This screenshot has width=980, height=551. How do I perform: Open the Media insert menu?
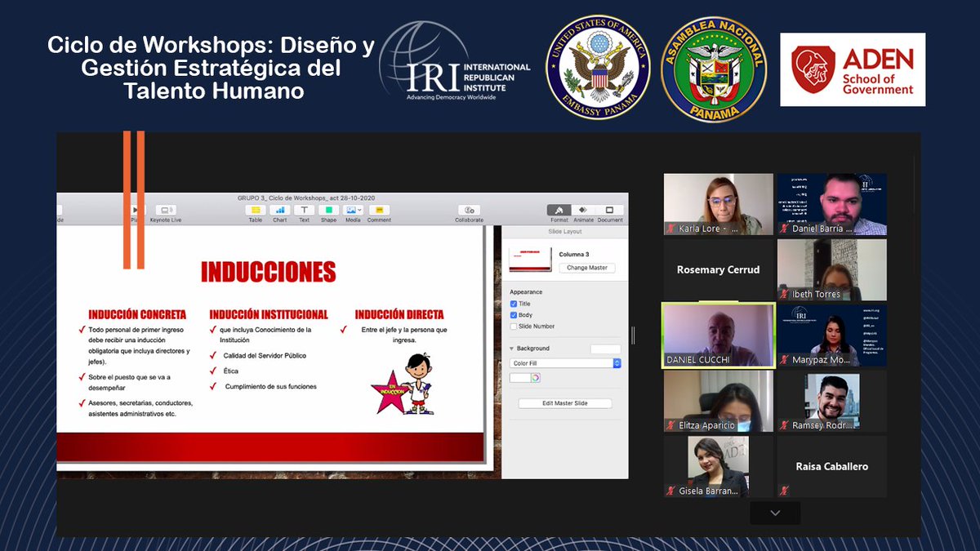click(x=353, y=211)
